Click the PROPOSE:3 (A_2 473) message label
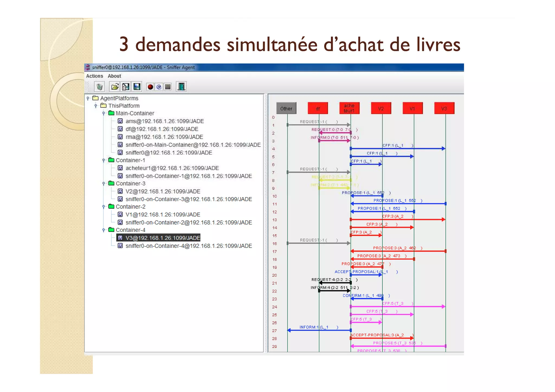The image size is (555, 392). pos(382,256)
